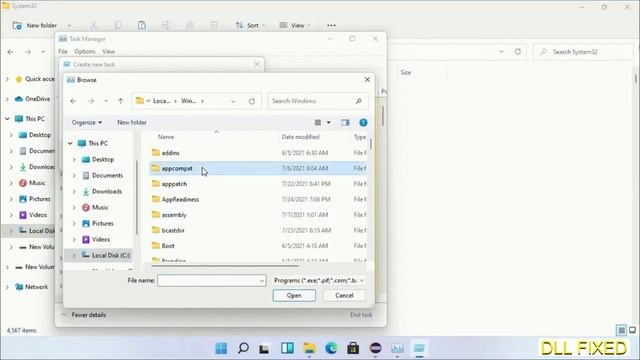The width and height of the screenshot is (640, 360).
Task: Select the appcompat folder
Action: point(258,168)
